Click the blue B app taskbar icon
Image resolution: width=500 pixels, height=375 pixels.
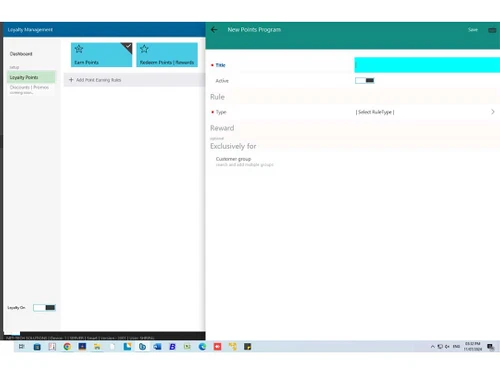172,347
